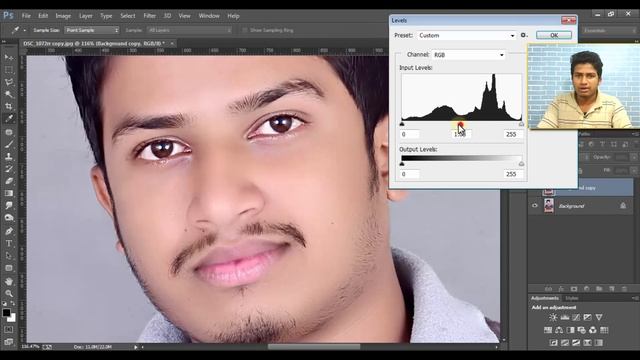The height and width of the screenshot is (360, 640).
Task: Add a Color Balance adjustment
Action: click(x=559, y=330)
